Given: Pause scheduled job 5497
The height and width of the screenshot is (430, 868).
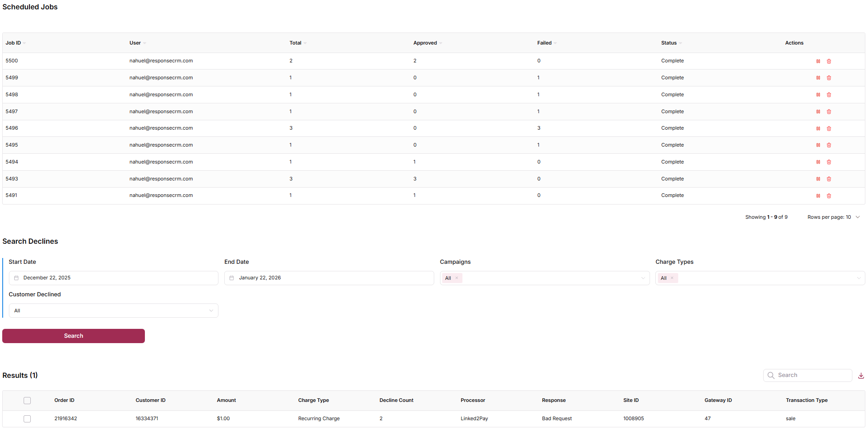Looking at the screenshot, I should [818, 112].
